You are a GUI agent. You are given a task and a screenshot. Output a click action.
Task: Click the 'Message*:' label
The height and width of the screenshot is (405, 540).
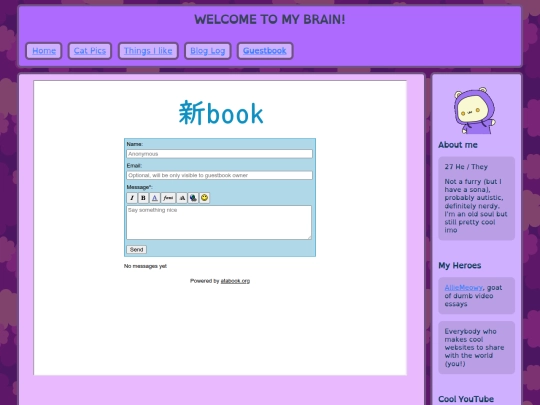pos(139,187)
